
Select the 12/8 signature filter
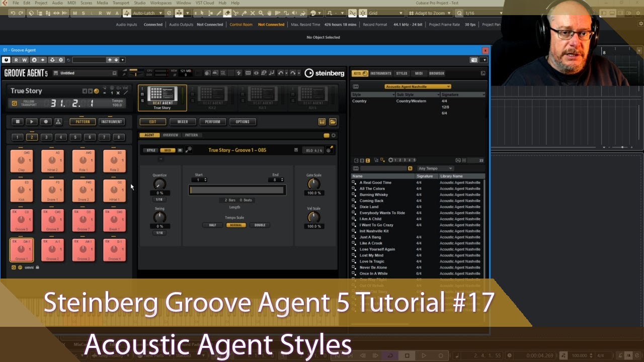tap(445, 107)
